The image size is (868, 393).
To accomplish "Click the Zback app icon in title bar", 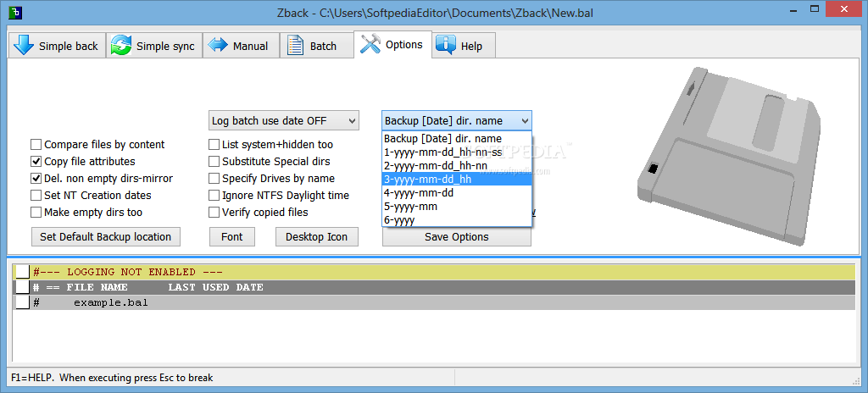I will point(17,12).
